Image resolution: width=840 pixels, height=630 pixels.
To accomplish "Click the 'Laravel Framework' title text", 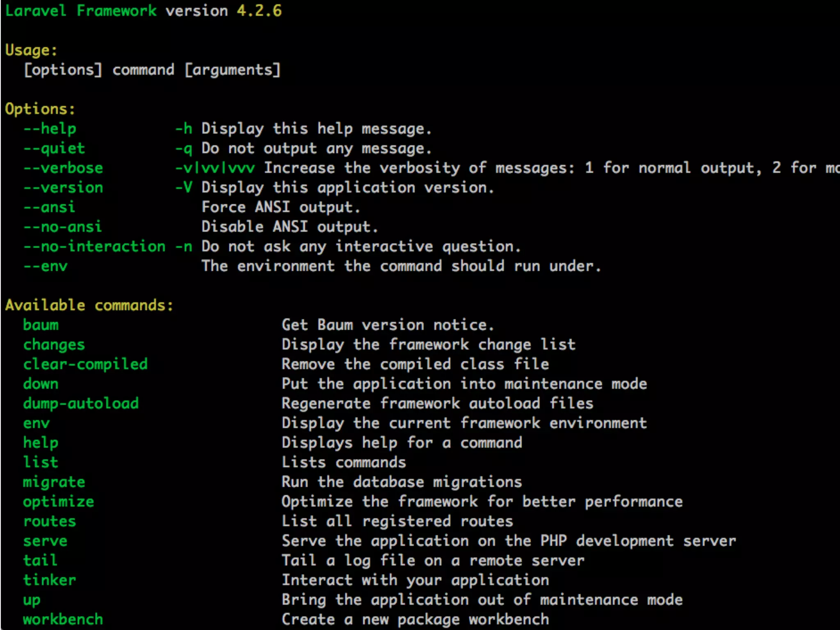I will (x=81, y=11).
